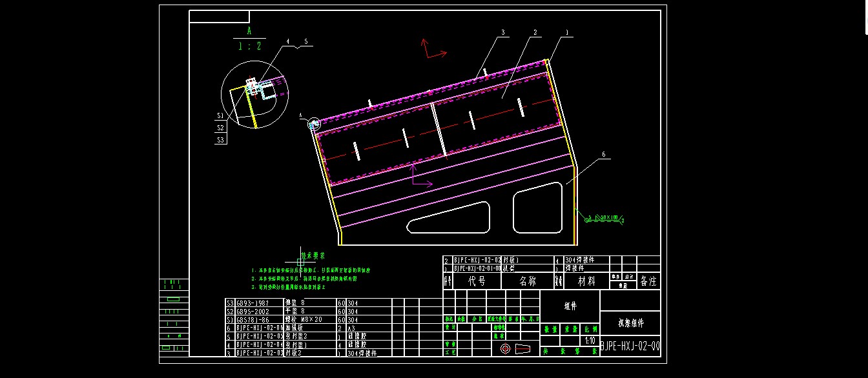Select the 'S3' callout label
This screenshot has height=378, width=868.
coord(220,139)
